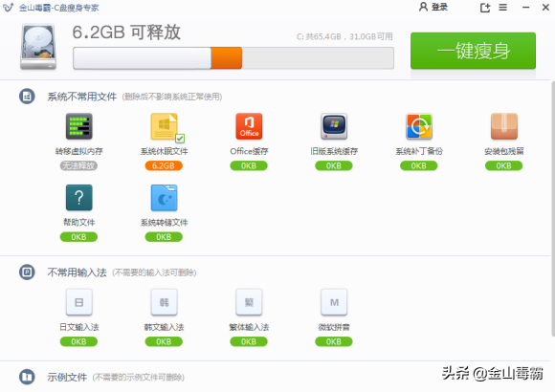Toggle the green checkmark on 系统休眠文件
This screenshot has height=392, width=555.
(180, 139)
